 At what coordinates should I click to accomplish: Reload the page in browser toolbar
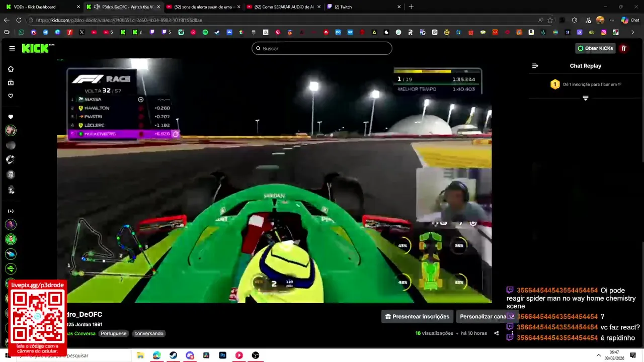[19, 20]
